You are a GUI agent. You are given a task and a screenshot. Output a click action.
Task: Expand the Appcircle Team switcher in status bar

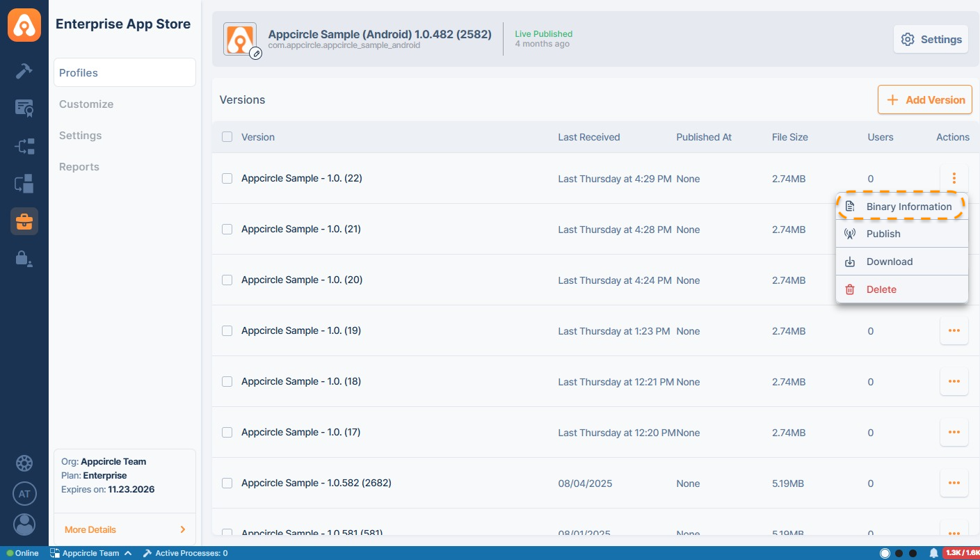(x=90, y=553)
